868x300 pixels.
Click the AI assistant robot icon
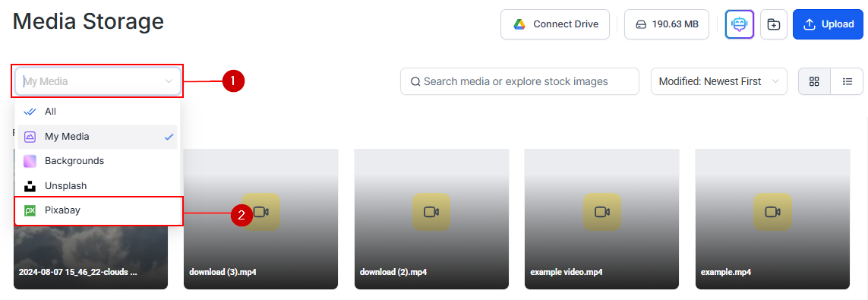740,24
